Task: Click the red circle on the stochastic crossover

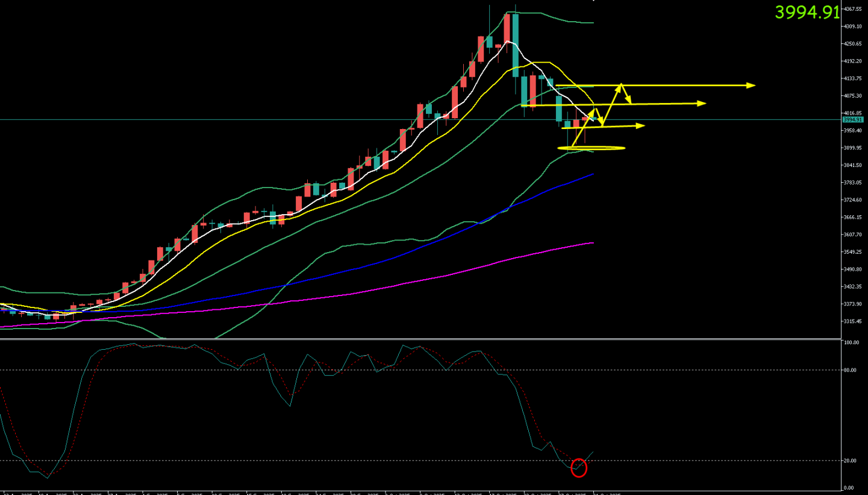Action: click(x=579, y=468)
